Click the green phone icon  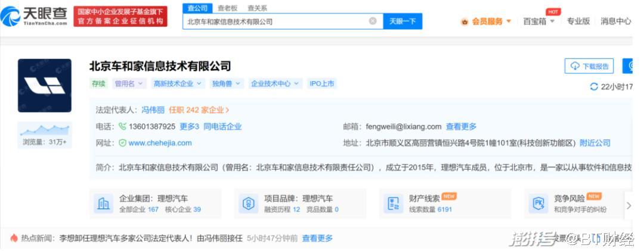[122, 126]
